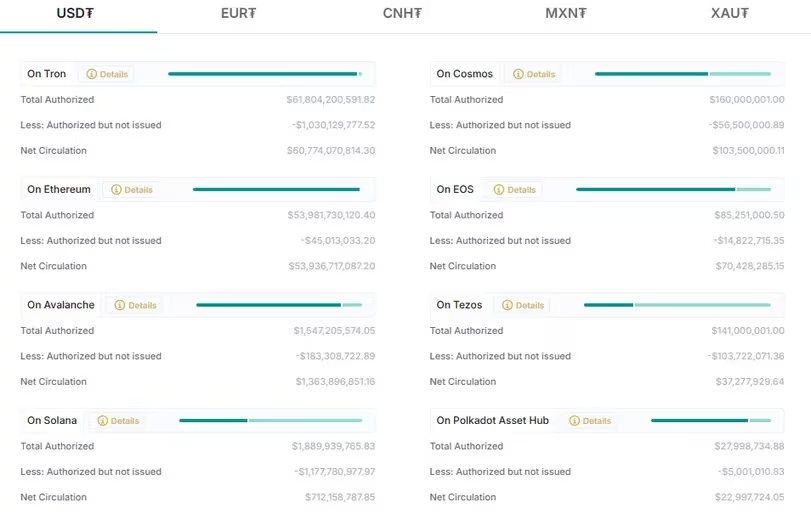Click the info icon beside On EOS
Viewport: 811px width, 514px height.
500,190
